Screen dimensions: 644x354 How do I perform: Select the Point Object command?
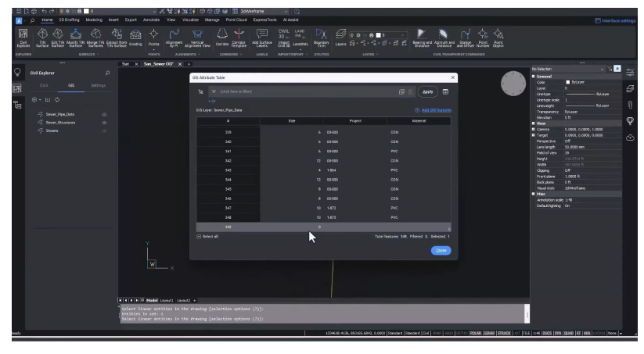tap(498, 38)
